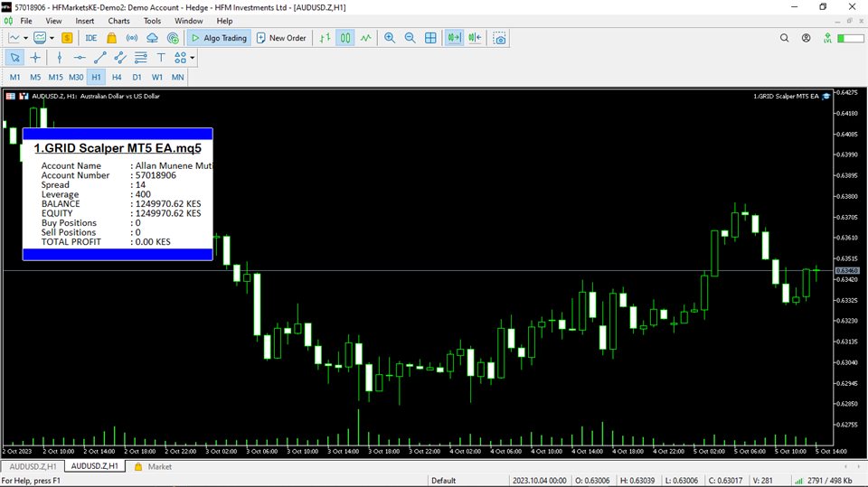Open the Window menu
The height and width of the screenshot is (487, 868).
(189, 21)
